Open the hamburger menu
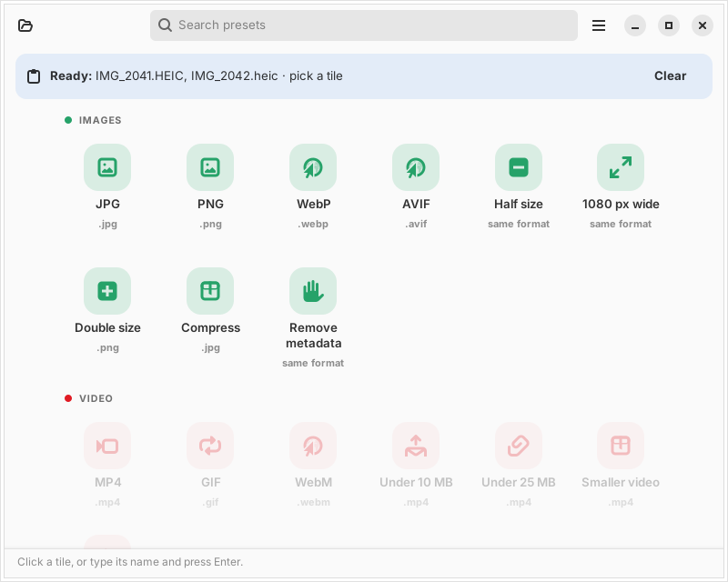This screenshot has width=728, height=582. 599,25
